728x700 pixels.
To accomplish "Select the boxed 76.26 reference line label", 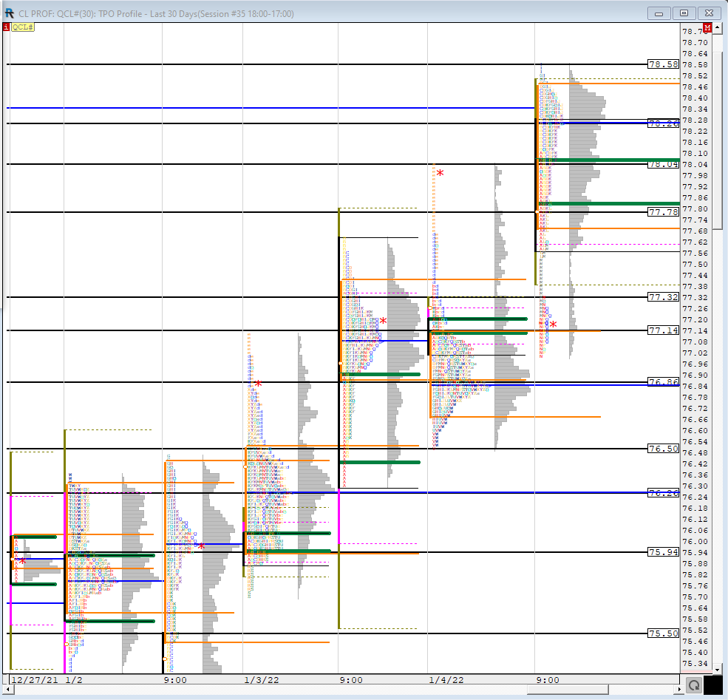I will (x=664, y=493).
